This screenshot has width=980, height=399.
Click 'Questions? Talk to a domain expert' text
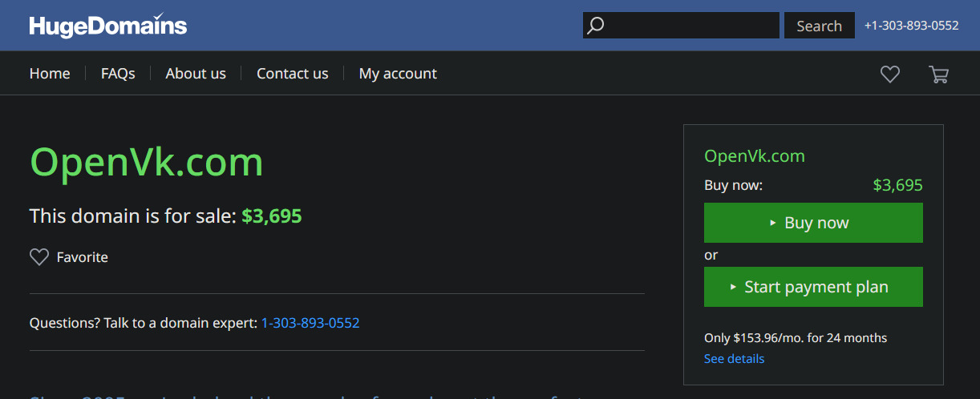(x=144, y=323)
